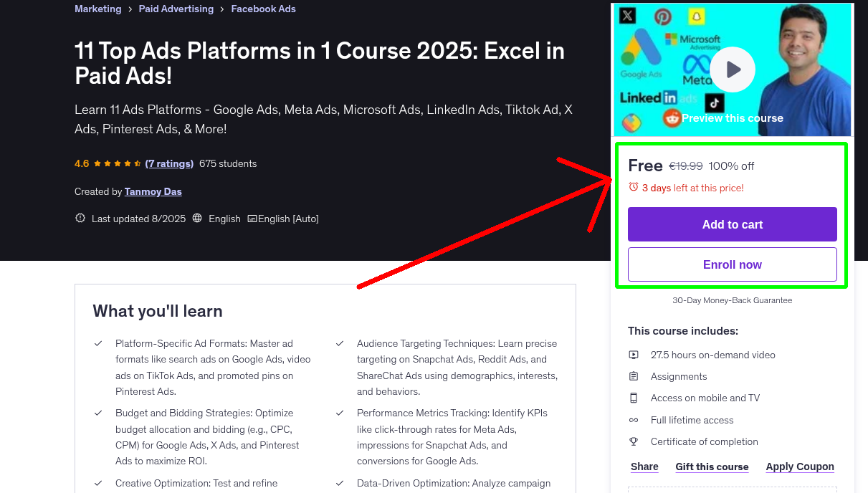Add the course to cart
The height and width of the screenshot is (493, 868).
732,224
